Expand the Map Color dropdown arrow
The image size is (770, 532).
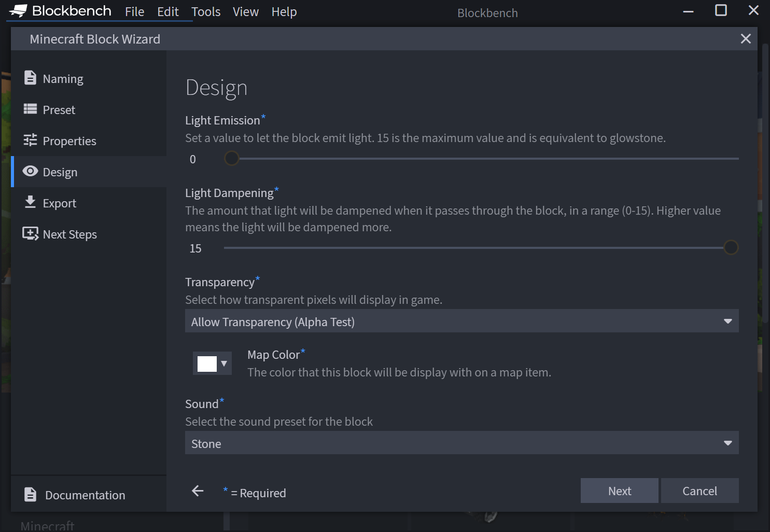[x=224, y=363]
